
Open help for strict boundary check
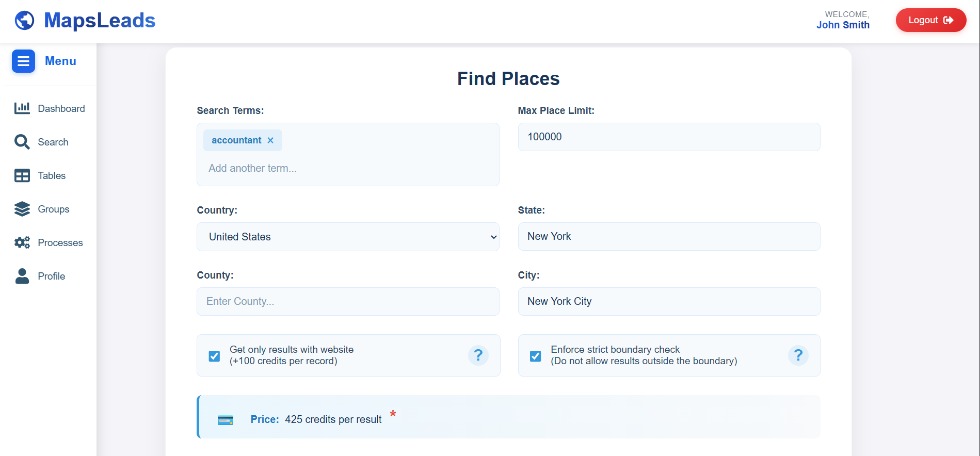coord(798,355)
